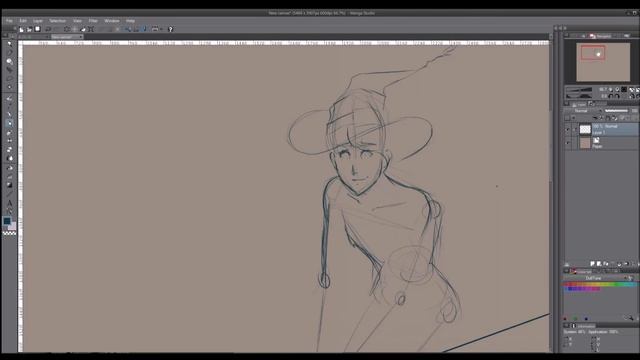Hide the Paper layer with its eye icon
Screen dimensions: 640x360
click(x=568, y=143)
